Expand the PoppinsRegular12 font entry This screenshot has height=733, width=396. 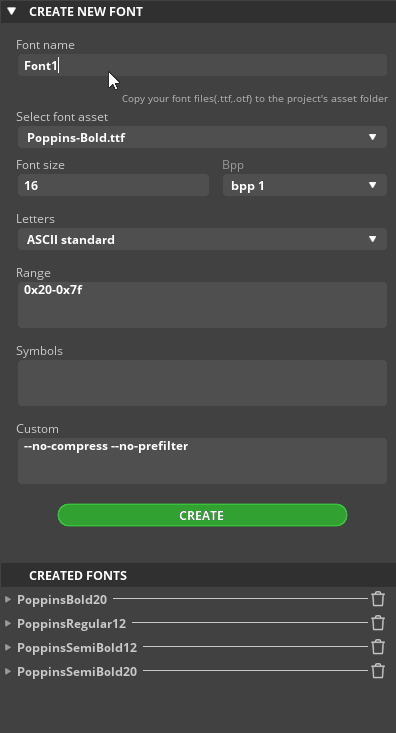7,623
